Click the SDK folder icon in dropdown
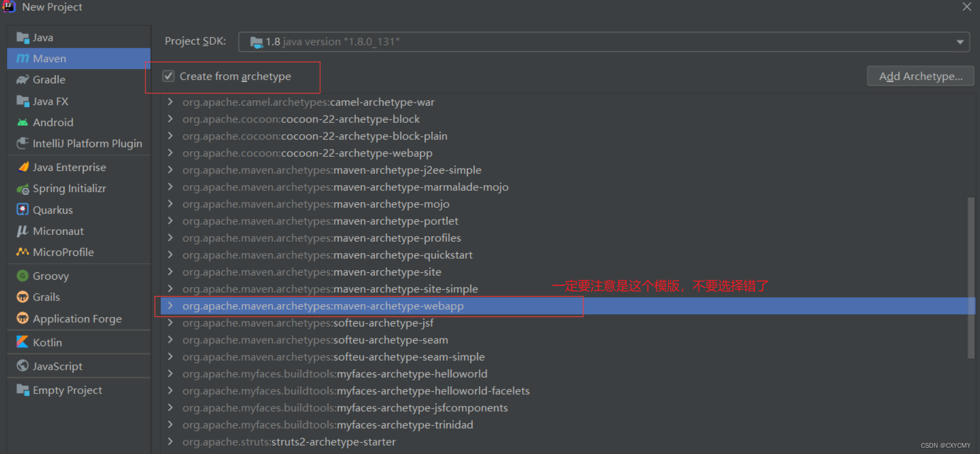This screenshot has width=980, height=454. coord(257,42)
